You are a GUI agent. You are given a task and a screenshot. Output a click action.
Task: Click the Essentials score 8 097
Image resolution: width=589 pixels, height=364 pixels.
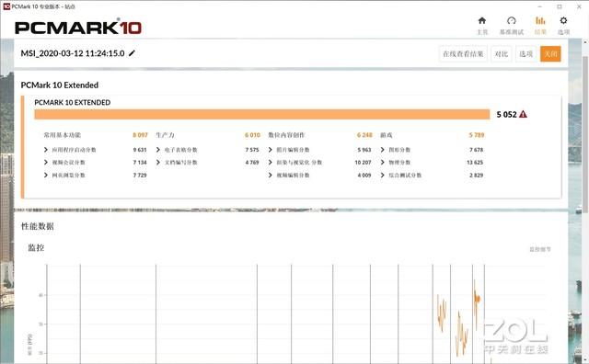(140, 135)
